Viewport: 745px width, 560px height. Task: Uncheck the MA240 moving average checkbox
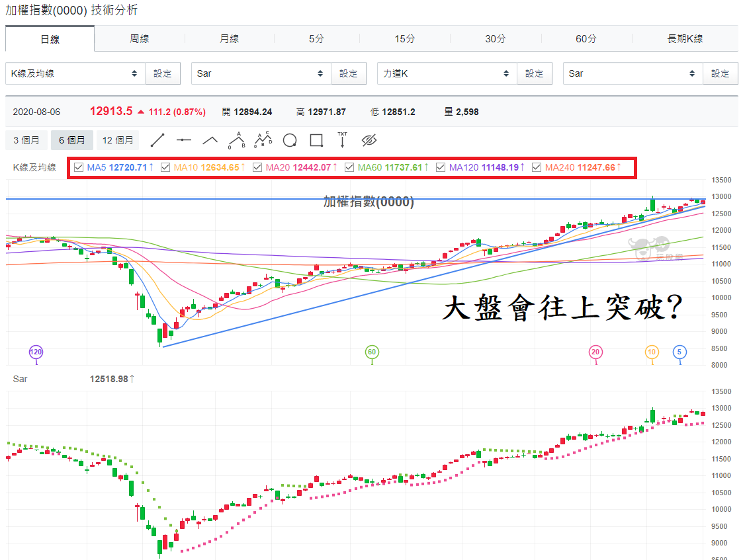point(537,167)
